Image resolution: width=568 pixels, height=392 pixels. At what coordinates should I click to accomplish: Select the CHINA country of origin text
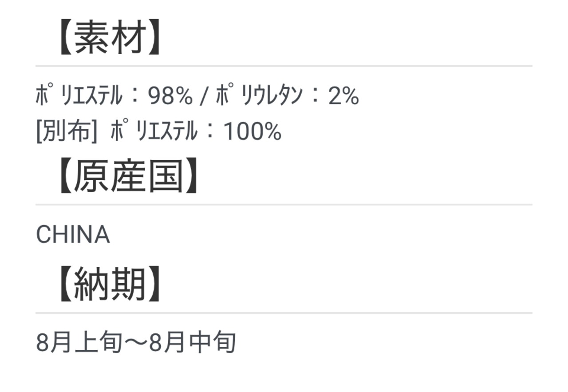pos(73,235)
